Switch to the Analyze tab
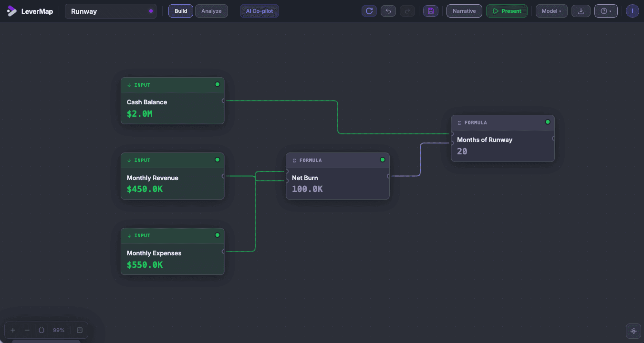Image resolution: width=644 pixels, height=343 pixels. pos(211,10)
